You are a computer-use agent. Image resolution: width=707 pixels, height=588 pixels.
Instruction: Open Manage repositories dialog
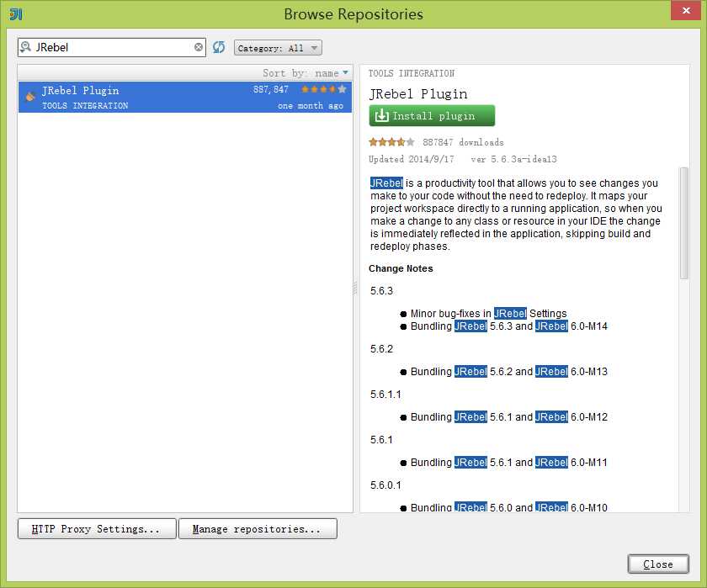[258, 528]
